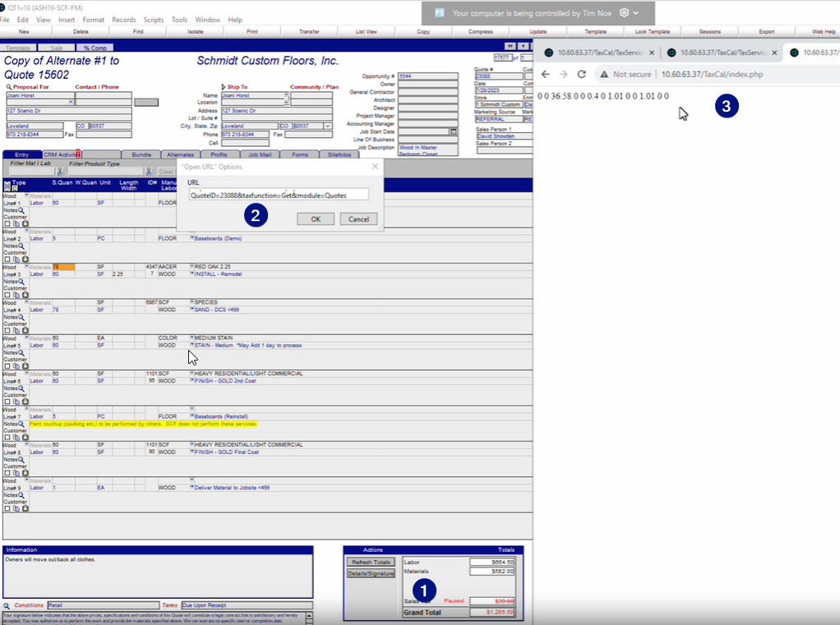Click the Proposal For magnifier icon
Image resolution: width=840 pixels, height=625 pixels.
8,87
